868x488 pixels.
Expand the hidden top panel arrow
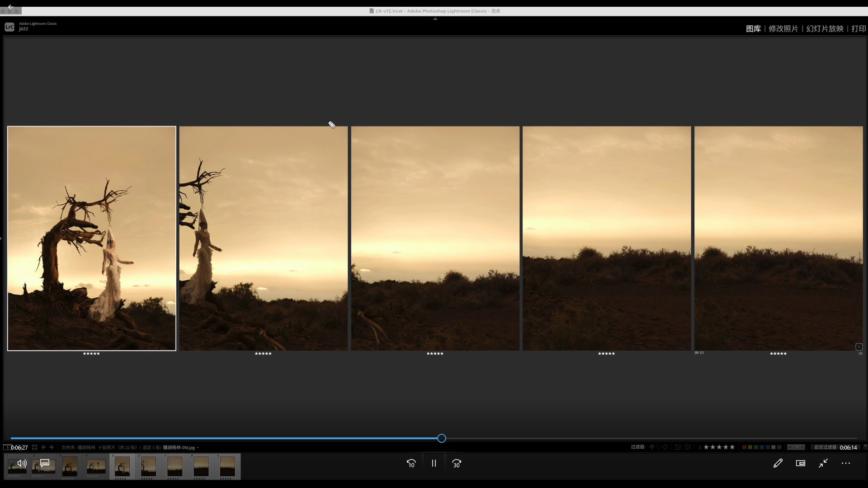click(x=435, y=19)
